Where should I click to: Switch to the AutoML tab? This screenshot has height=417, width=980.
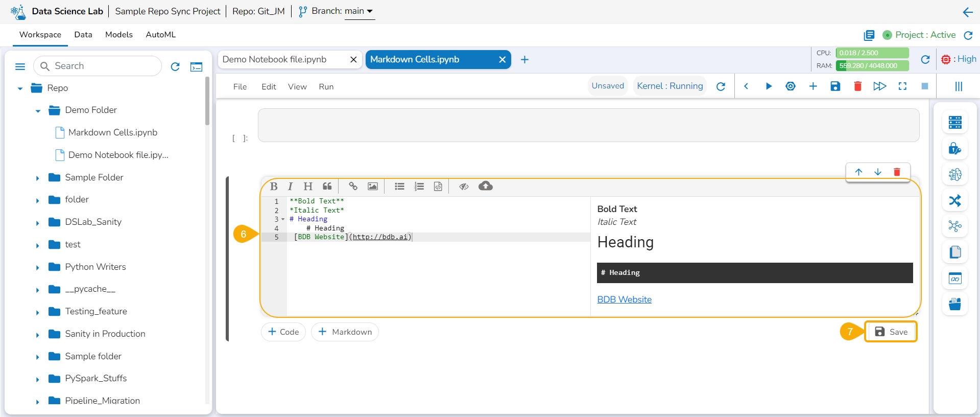click(x=160, y=35)
